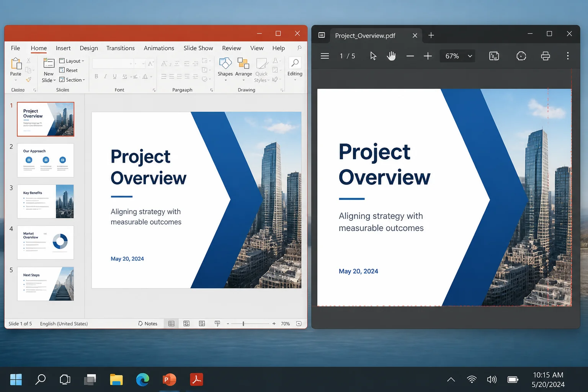Adjust the PowerPoint zoom slider handle

click(x=243, y=323)
